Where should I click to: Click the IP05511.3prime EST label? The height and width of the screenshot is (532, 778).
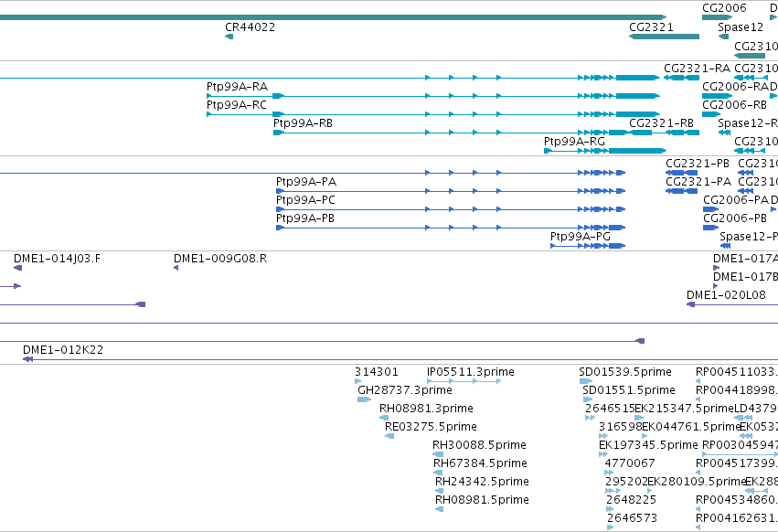pyautogui.click(x=471, y=372)
